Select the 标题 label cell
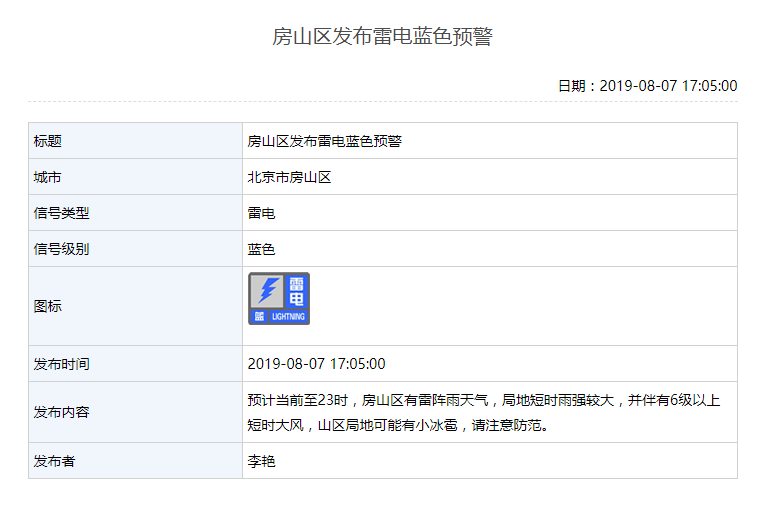 (135, 141)
